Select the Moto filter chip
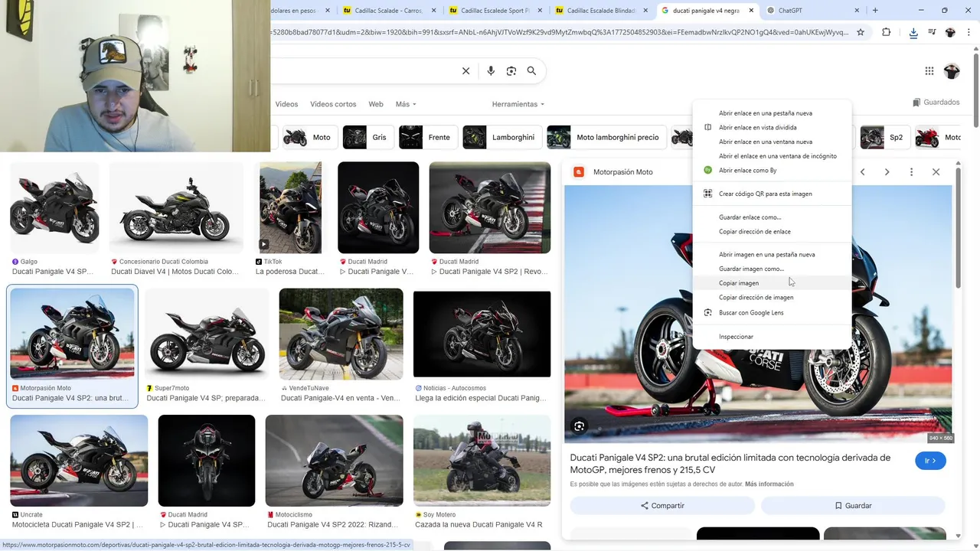Image resolution: width=980 pixels, height=551 pixels. point(309,138)
